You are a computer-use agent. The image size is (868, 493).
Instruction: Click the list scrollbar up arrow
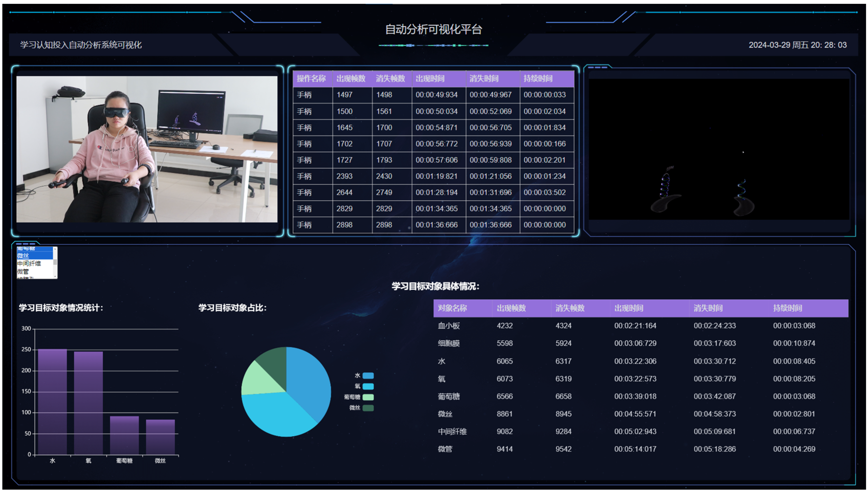click(55, 250)
